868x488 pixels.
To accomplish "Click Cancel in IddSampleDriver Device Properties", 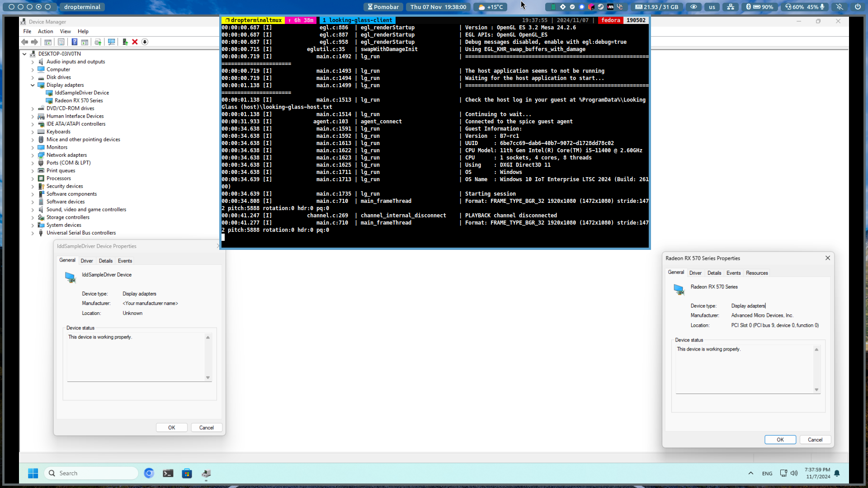I will [207, 427].
